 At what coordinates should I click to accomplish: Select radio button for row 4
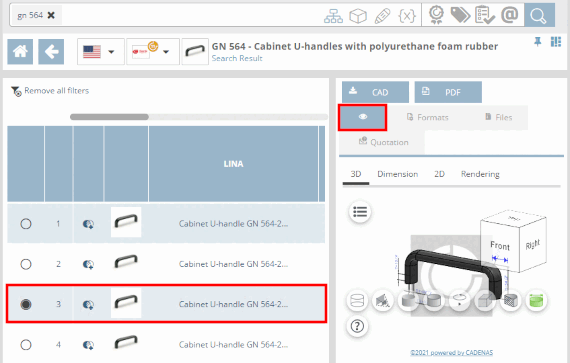pyautogui.click(x=26, y=344)
